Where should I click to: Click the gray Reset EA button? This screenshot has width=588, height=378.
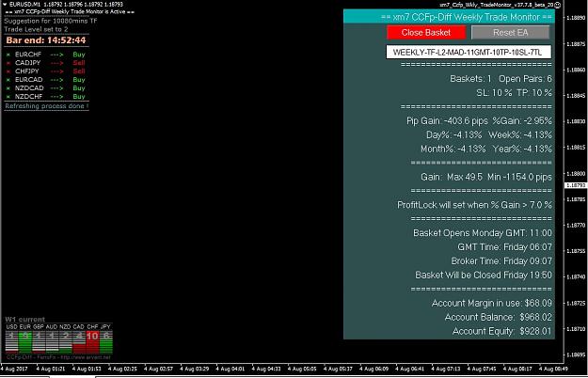point(510,33)
